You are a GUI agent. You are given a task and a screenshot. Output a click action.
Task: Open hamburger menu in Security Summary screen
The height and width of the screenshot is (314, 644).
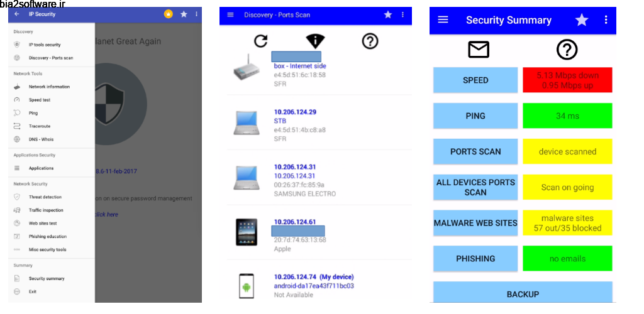(443, 19)
